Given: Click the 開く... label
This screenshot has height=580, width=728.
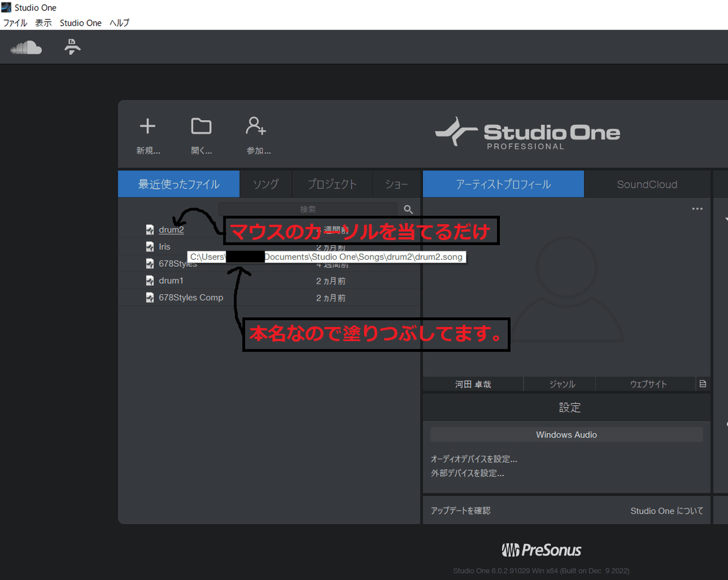Looking at the screenshot, I should (x=201, y=151).
